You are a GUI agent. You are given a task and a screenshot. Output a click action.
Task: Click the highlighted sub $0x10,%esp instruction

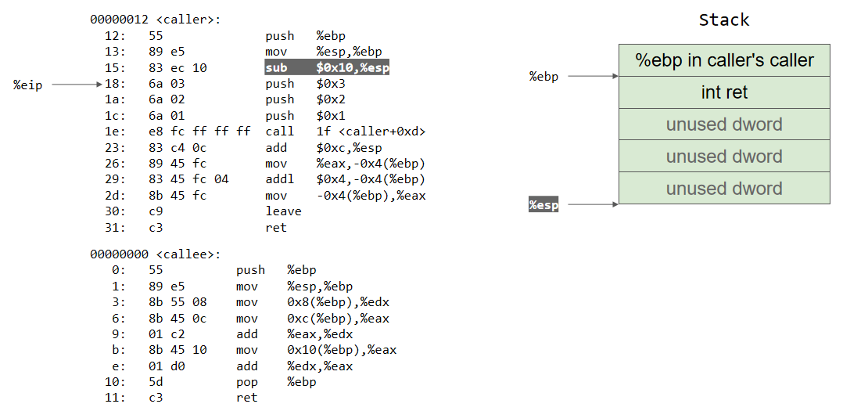point(327,68)
